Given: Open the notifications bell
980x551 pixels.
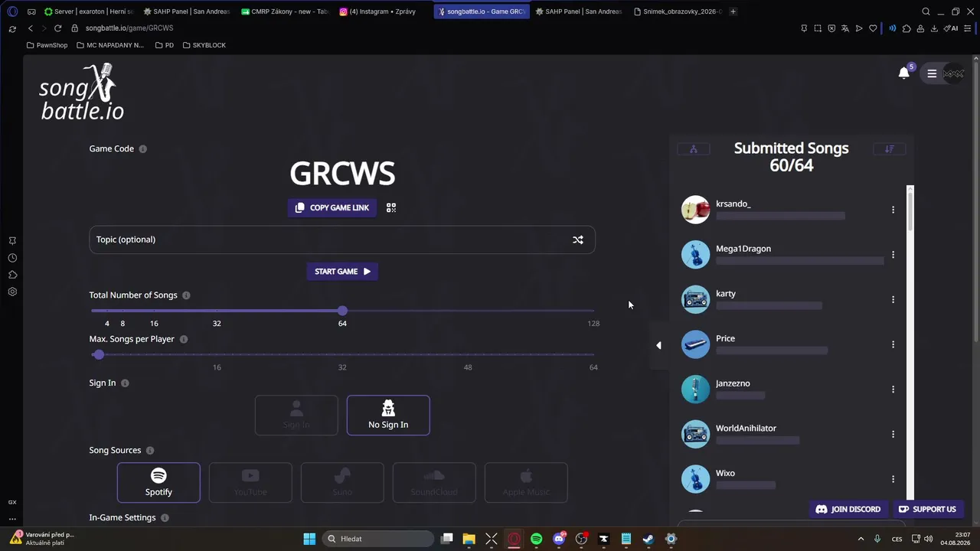Looking at the screenshot, I should click(x=903, y=73).
